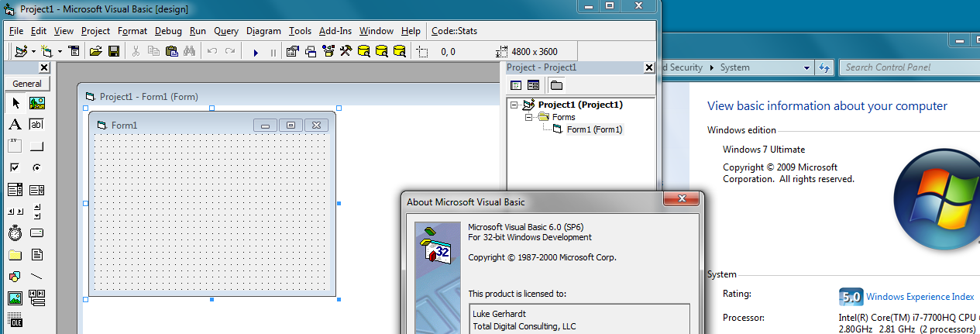Collapse the Project1 (Project1) tree node
Image resolution: width=980 pixels, height=334 pixels.
click(514, 105)
